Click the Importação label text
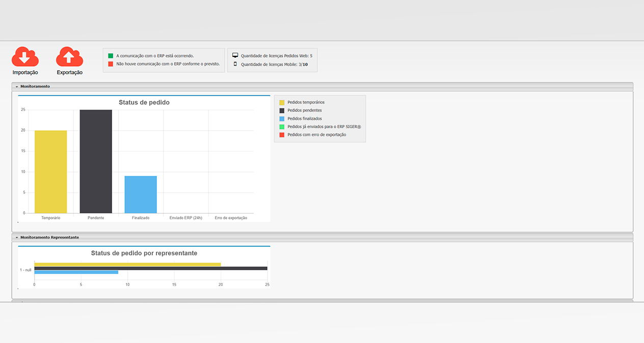 [25, 73]
